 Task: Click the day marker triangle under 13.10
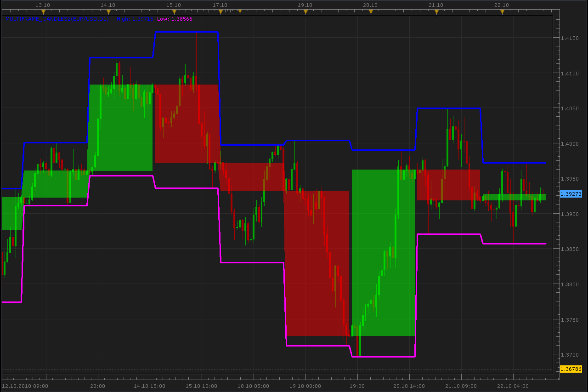coord(43,12)
